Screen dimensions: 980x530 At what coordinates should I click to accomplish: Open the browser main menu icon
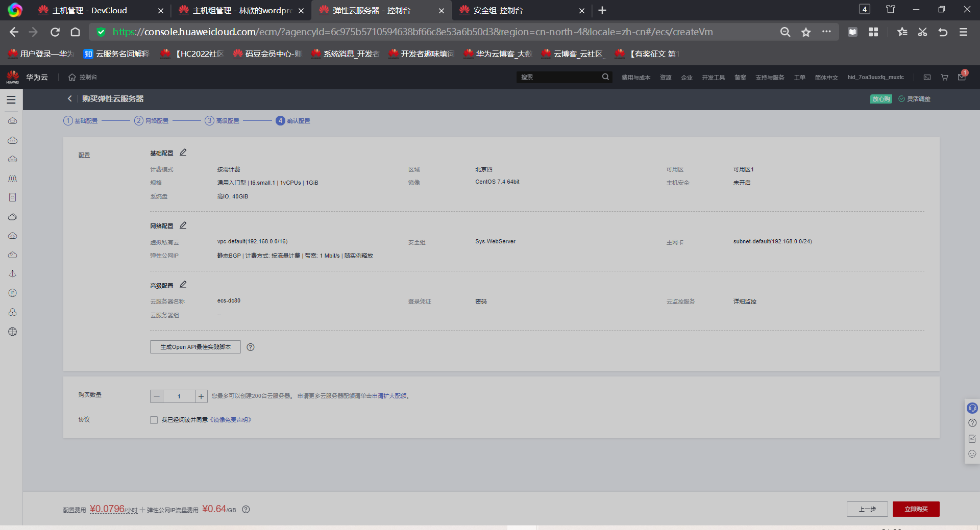964,32
